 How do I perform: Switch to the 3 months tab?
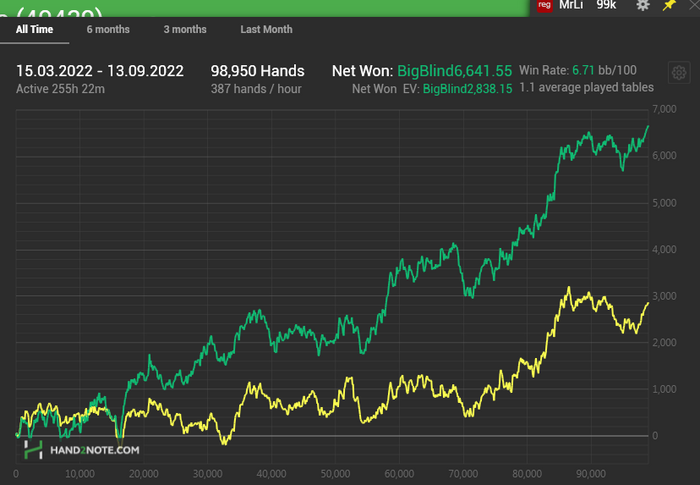pos(185,29)
